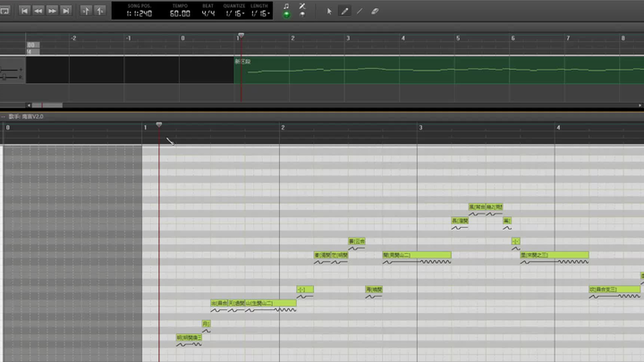Select the arrow pointer tool

[x=329, y=12]
